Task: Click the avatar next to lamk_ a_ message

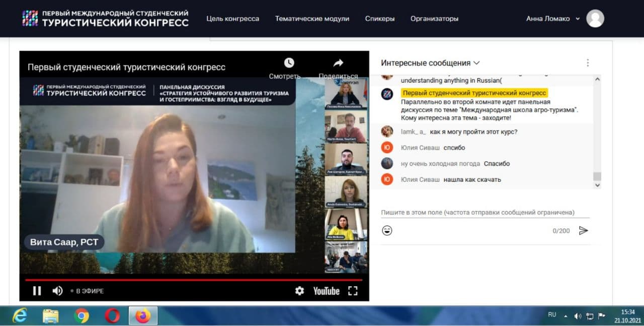Action: pos(387,132)
